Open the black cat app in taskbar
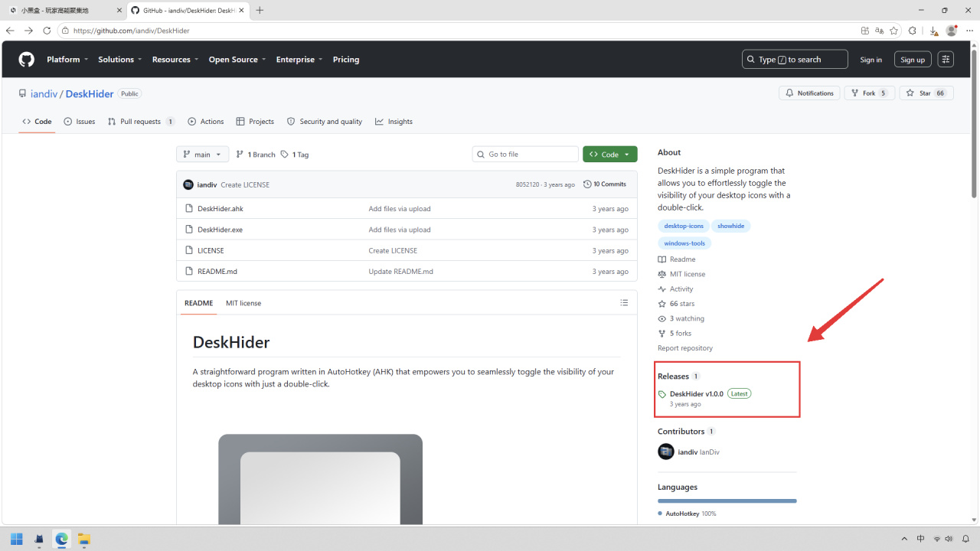 [x=39, y=539]
